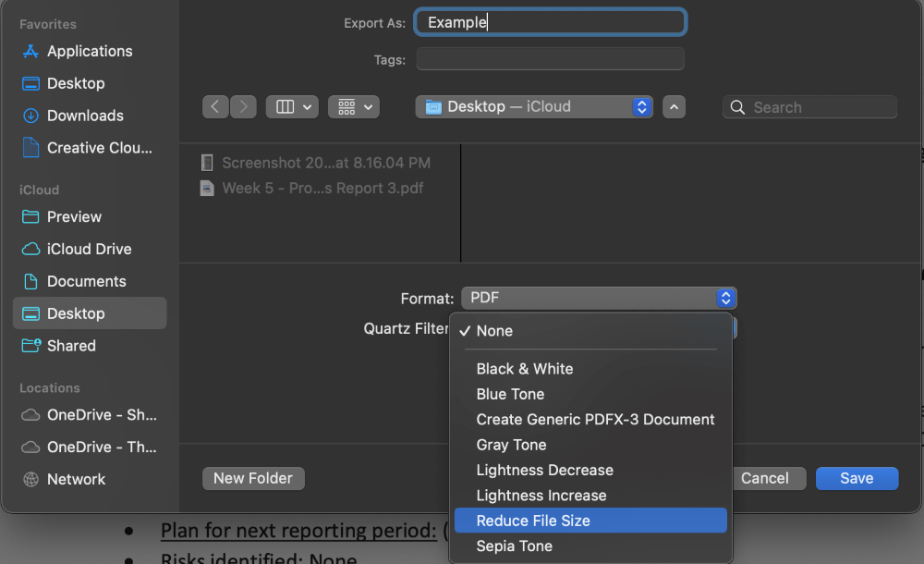This screenshot has width=924, height=564.
Task: Choose Black & White from the filter list
Action: click(x=525, y=368)
